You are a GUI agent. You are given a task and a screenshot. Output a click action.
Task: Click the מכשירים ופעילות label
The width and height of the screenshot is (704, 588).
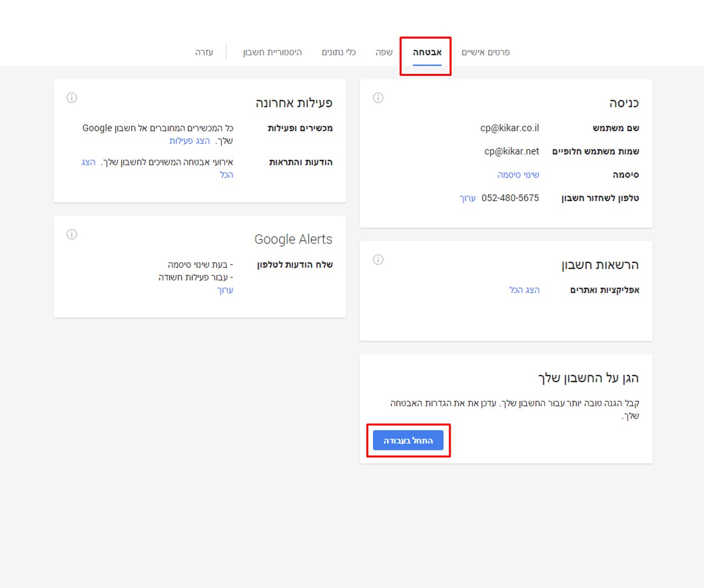[300, 128]
